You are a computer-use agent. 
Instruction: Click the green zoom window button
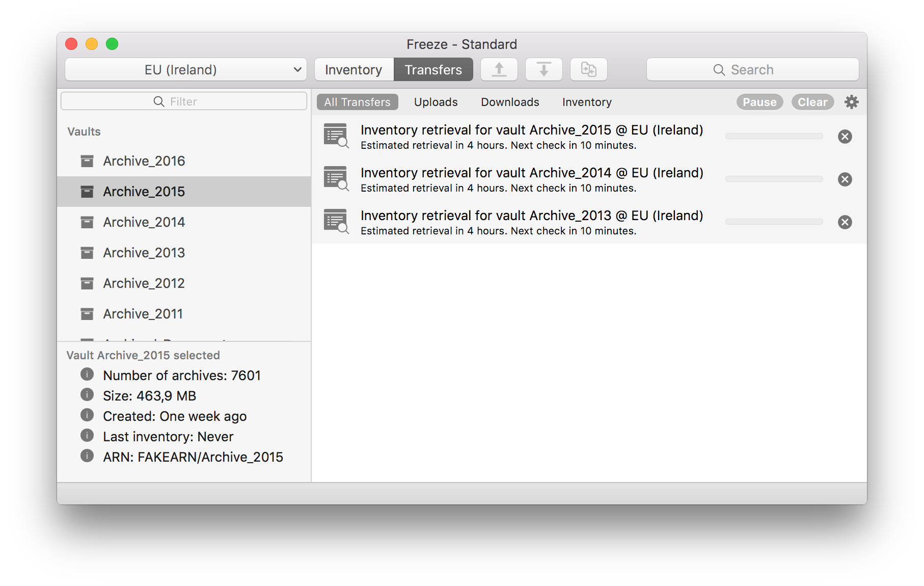pos(112,44)
